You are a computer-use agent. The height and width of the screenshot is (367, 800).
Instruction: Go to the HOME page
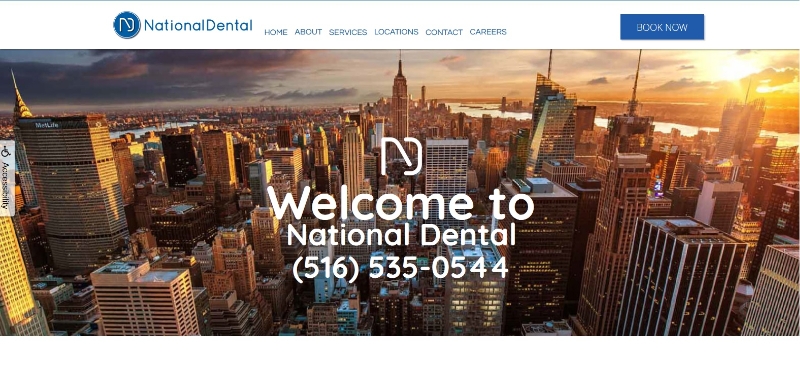pos(276,32)
